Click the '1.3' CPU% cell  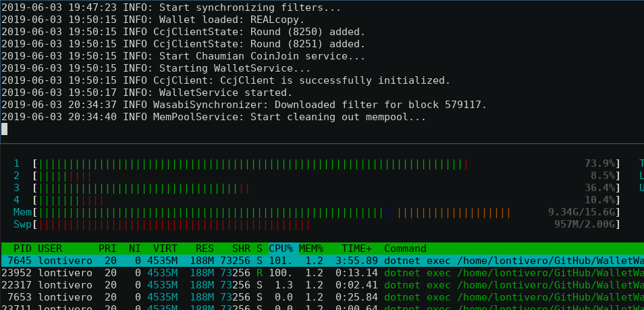click(284, 285)
